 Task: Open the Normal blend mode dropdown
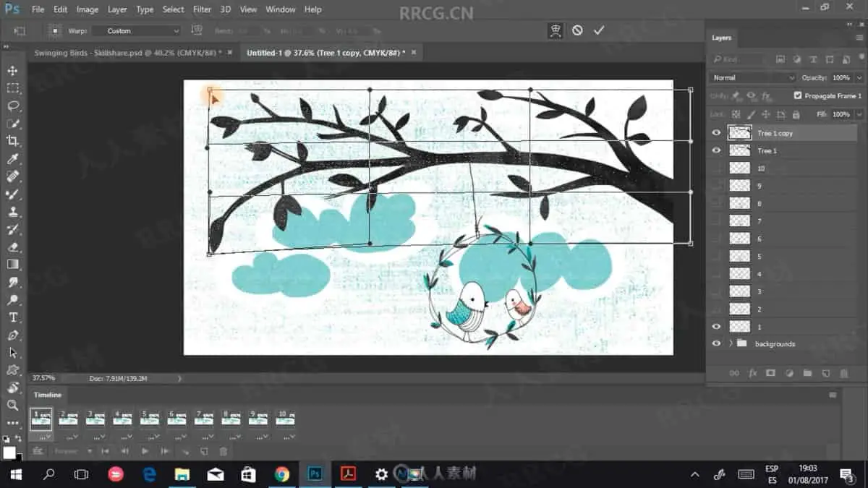[753, 77]
